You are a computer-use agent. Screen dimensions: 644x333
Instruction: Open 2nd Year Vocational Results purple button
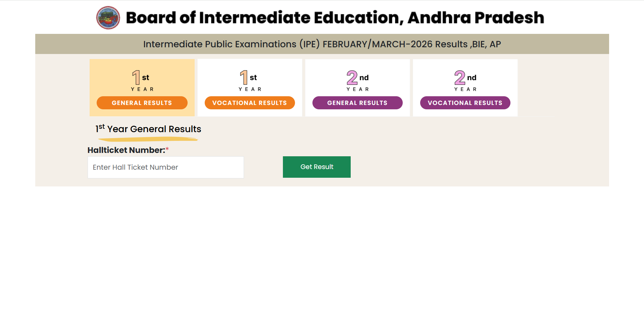tap(465, 103)
